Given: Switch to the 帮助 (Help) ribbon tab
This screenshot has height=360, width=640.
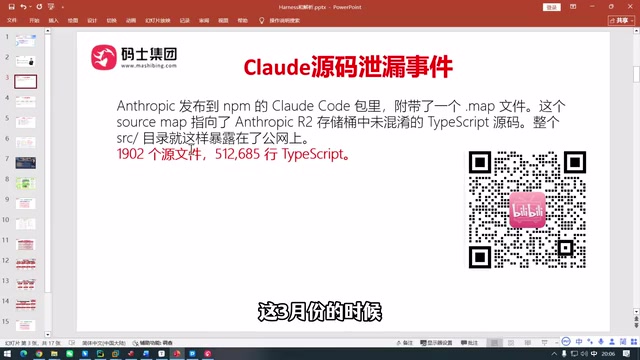Looking at the screenshot, I should click(242, 20).
